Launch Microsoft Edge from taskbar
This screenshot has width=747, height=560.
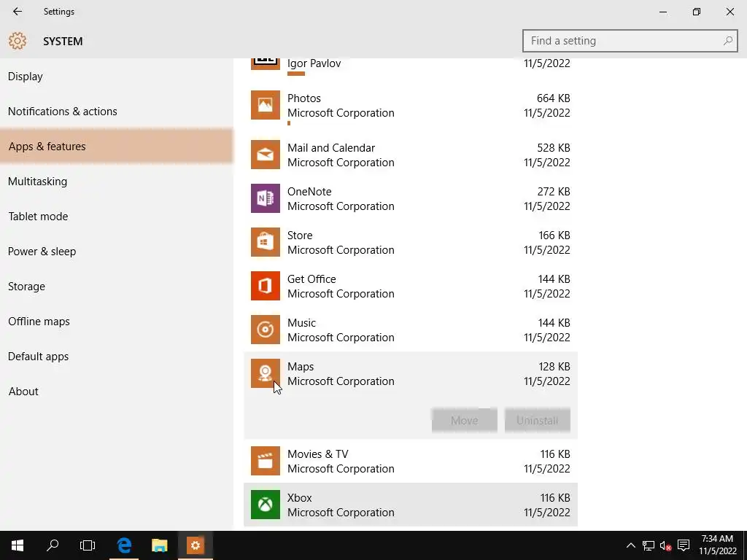click(124, 545)
